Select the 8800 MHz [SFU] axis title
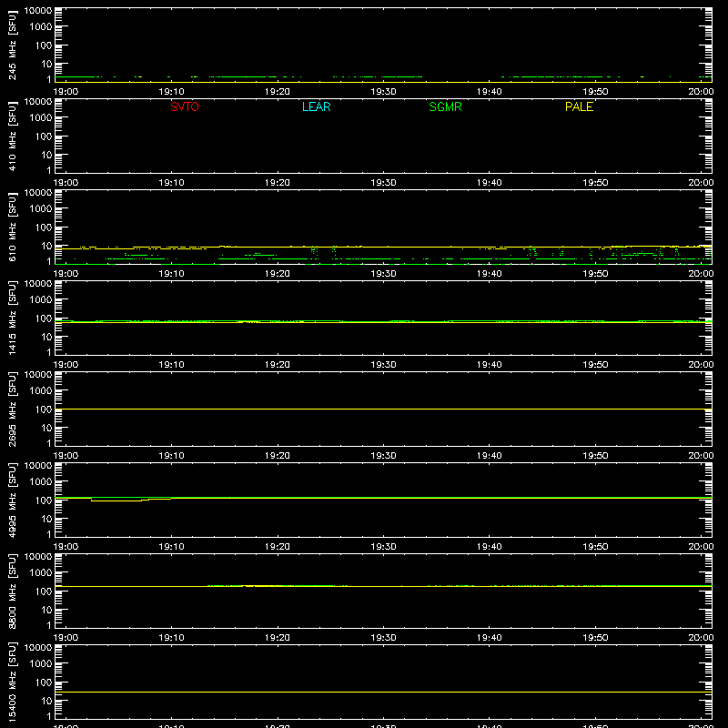The height and width of the screenshot is (728, 728). tap(13, 591)
